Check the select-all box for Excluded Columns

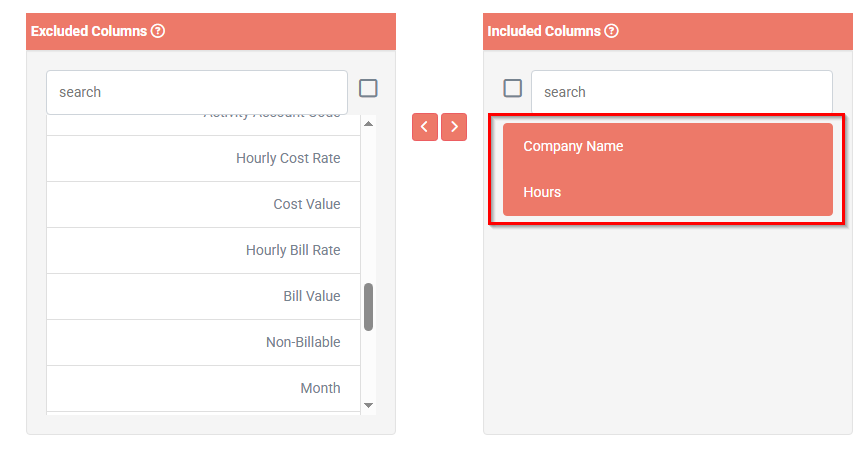(x=368, y=88)
